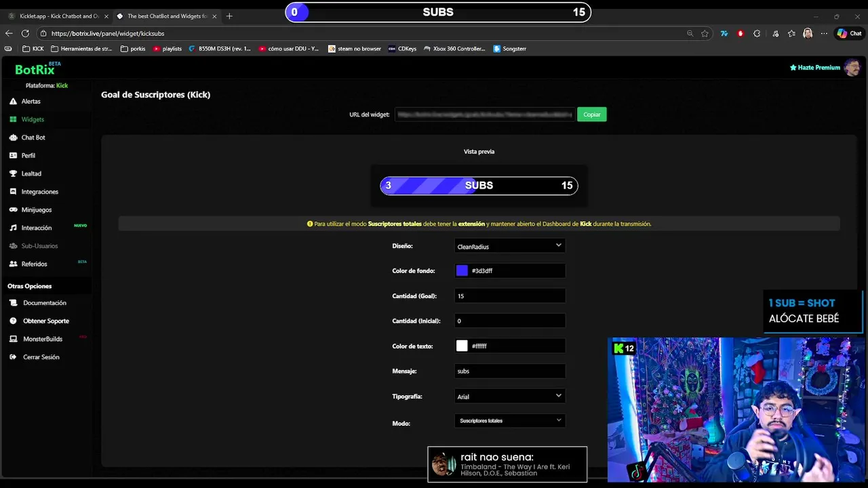Click the Referidos people icon

click(13, 264)
